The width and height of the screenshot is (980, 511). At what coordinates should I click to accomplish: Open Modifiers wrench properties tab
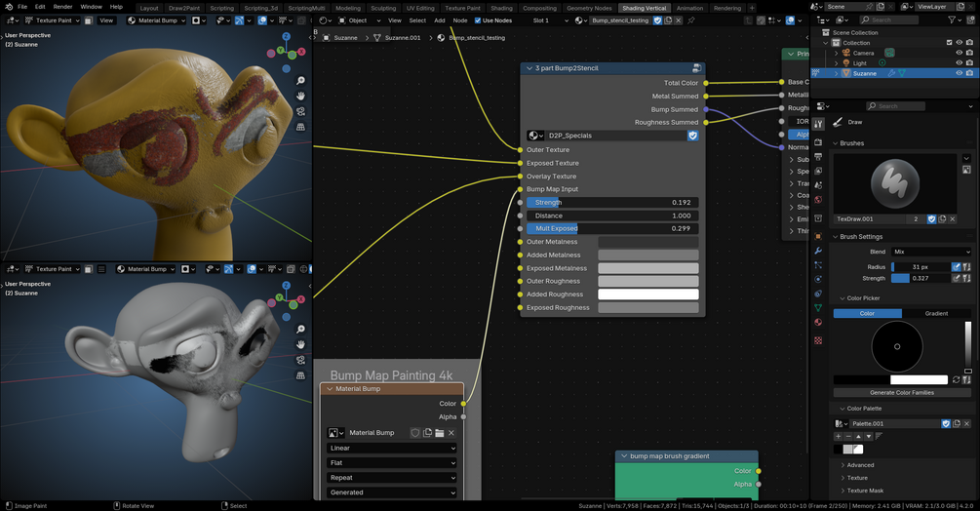(818, 251)
